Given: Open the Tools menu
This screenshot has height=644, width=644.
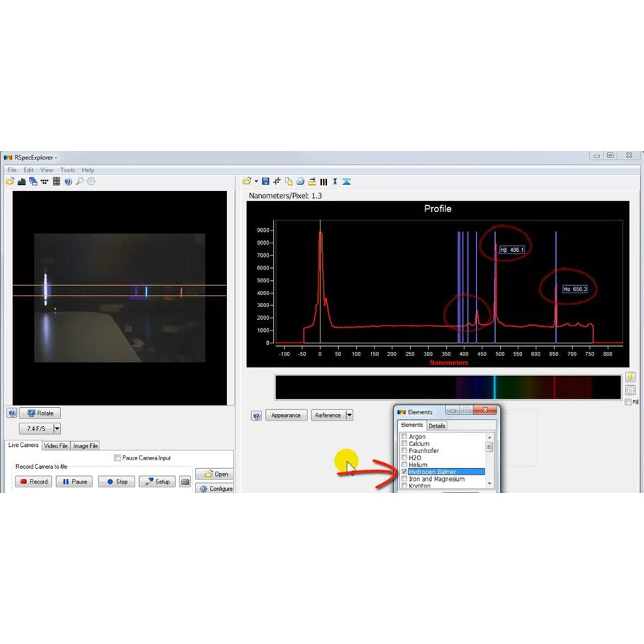Looking at the screenshot, I should [67, 170].
